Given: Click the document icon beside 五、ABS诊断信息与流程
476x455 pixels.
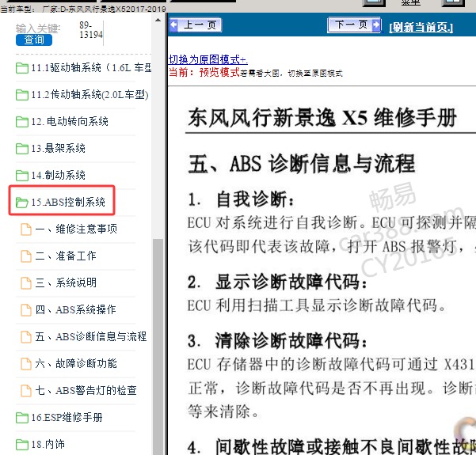Looking at the screenshot, I should 26,337.
